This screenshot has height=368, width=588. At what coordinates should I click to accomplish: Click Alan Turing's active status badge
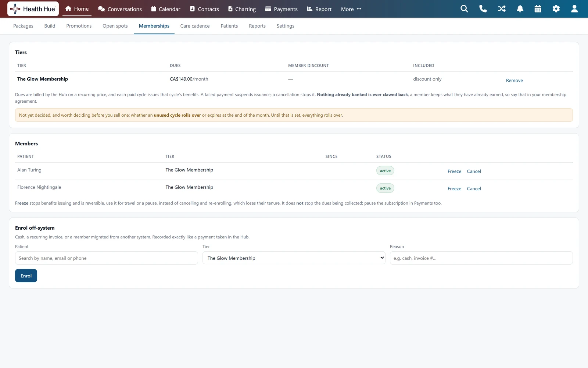click(x=385, y=171)
